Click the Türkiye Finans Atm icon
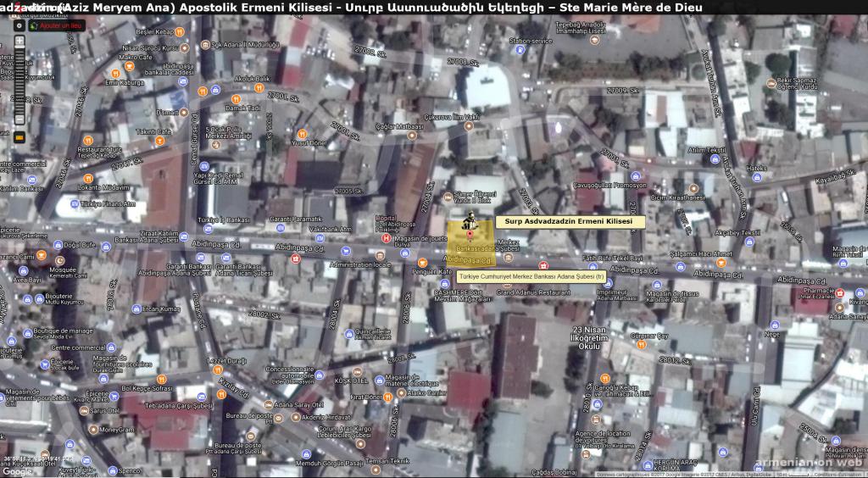868x478 pixels. point(75,203)
